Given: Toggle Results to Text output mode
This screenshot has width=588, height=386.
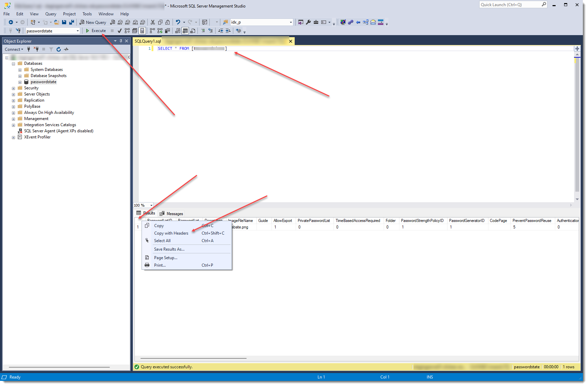Looking at the screenshot, I should click(178, 31).
